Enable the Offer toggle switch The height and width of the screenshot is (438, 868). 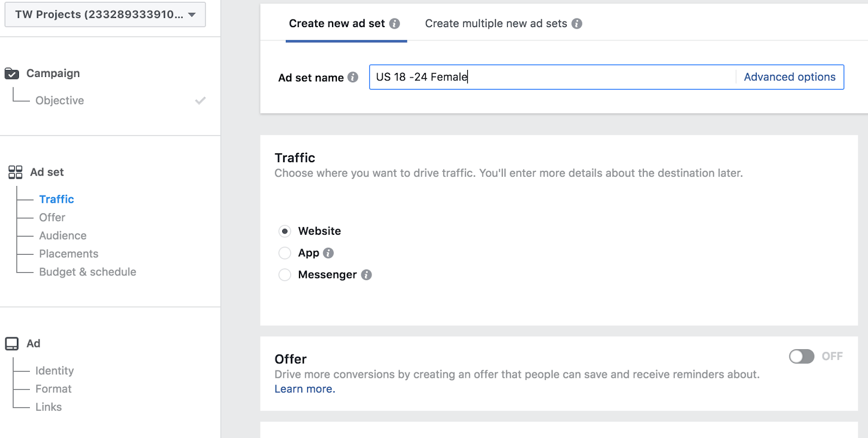[801, 356]
